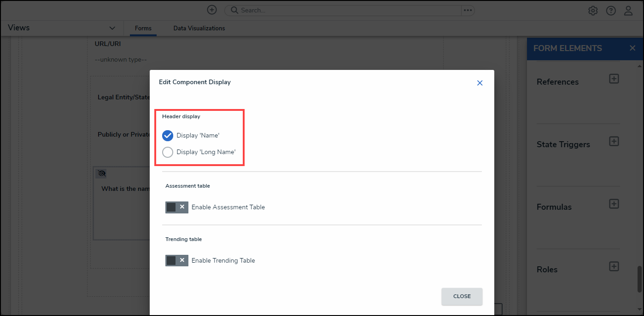
Task: Open the user profile icon
Action: coord(628,11)
